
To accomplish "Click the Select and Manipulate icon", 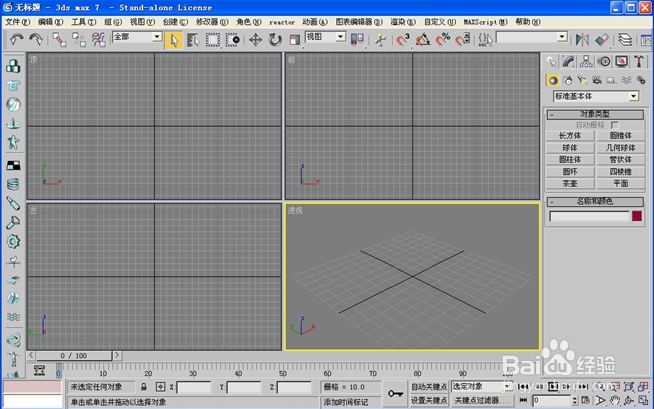I will tap(380, 40).
